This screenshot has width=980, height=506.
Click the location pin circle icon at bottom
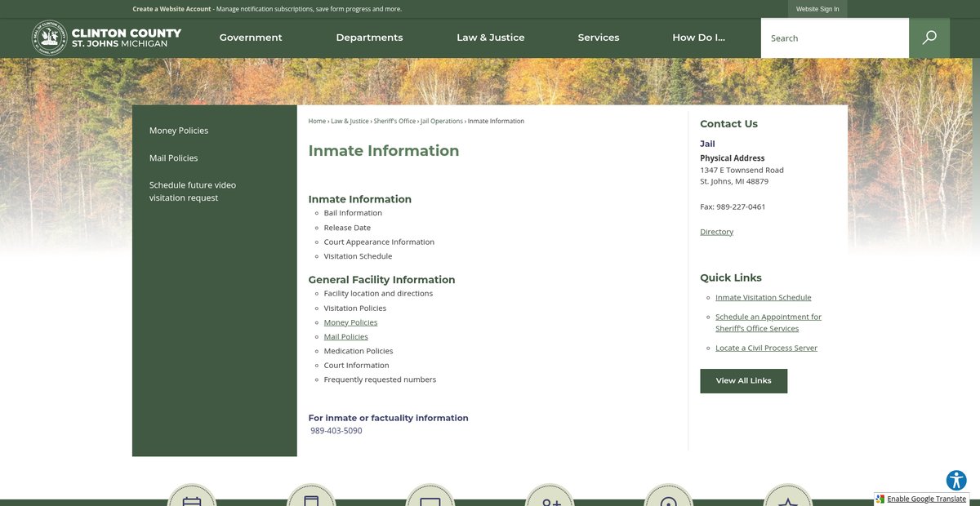point(668,497)
